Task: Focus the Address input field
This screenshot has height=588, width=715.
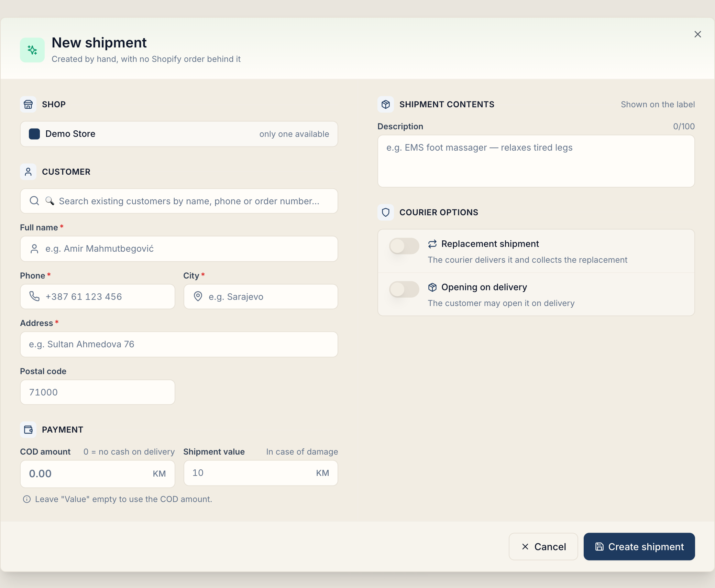Action: pos(179,344)
